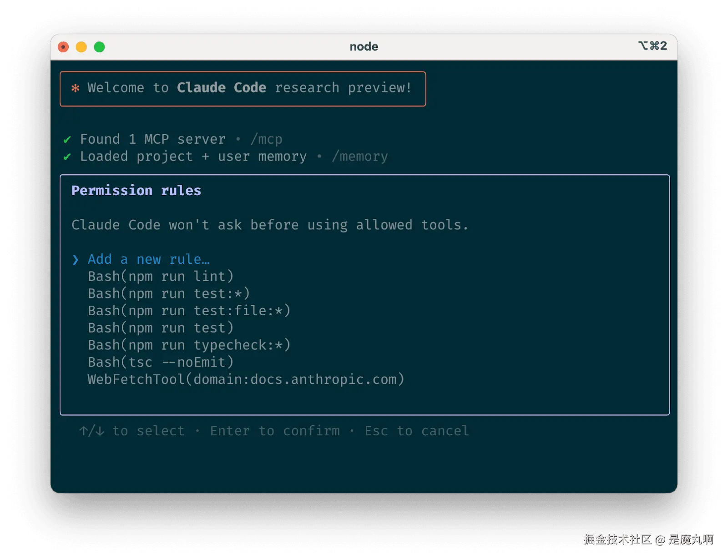Click the 'node' window title
The width and height of the screenshot is (728, 560).
pos(364,46)
